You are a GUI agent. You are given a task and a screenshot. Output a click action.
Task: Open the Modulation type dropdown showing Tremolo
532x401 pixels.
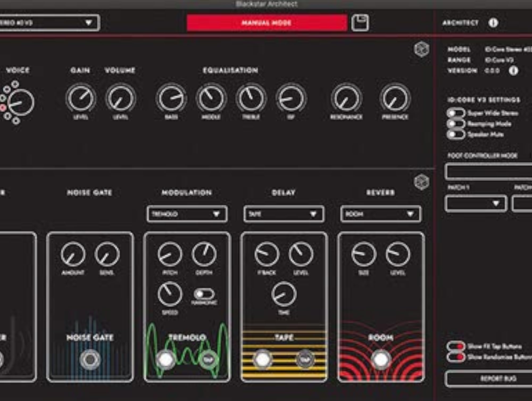pyautogui.click(x=187, y=214)
